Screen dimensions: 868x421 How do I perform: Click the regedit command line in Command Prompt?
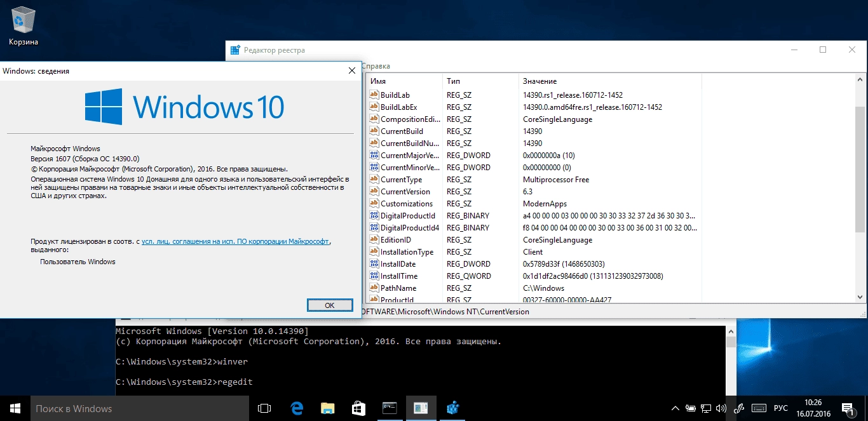point(184,382)
